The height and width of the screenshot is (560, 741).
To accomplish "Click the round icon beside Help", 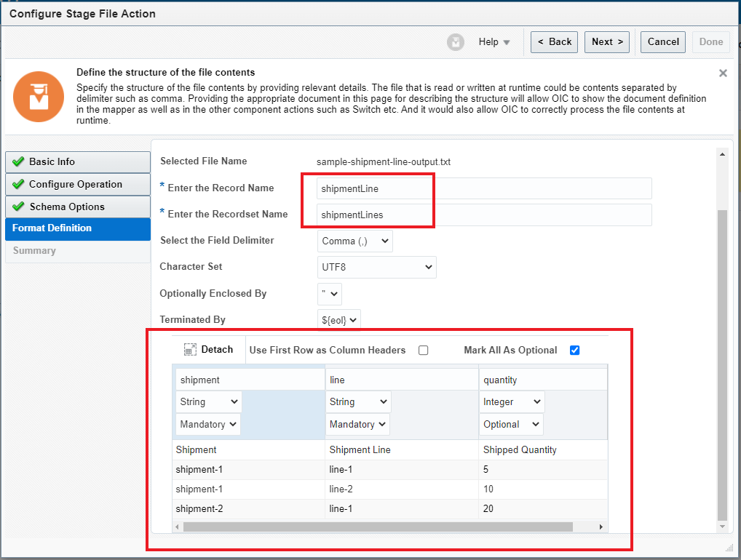I will [456, 42].
